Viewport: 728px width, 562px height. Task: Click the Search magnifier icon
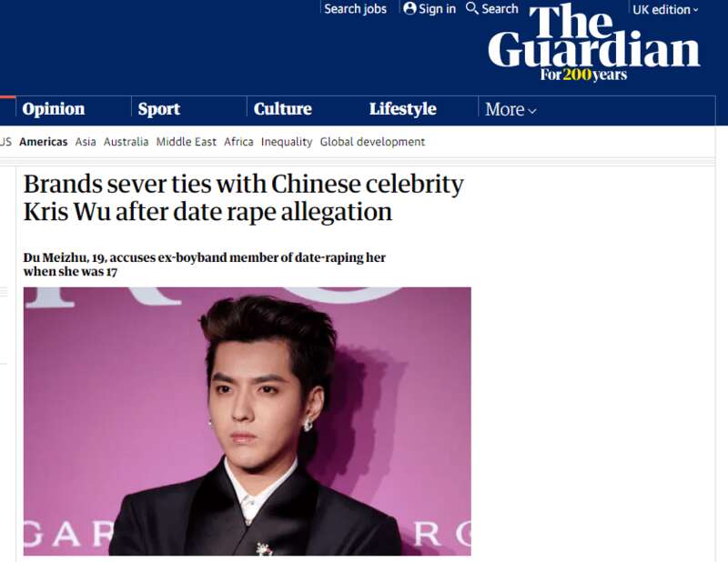tap(471, 8)
